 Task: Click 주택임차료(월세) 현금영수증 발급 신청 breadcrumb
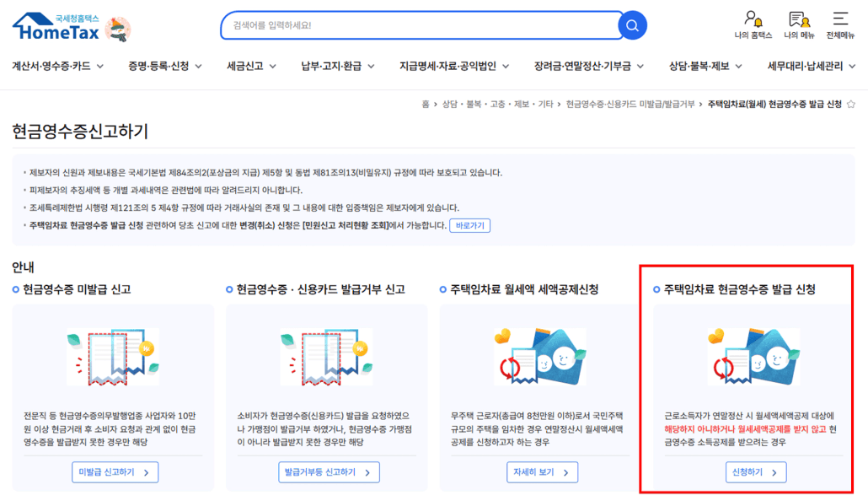[774, 105]
